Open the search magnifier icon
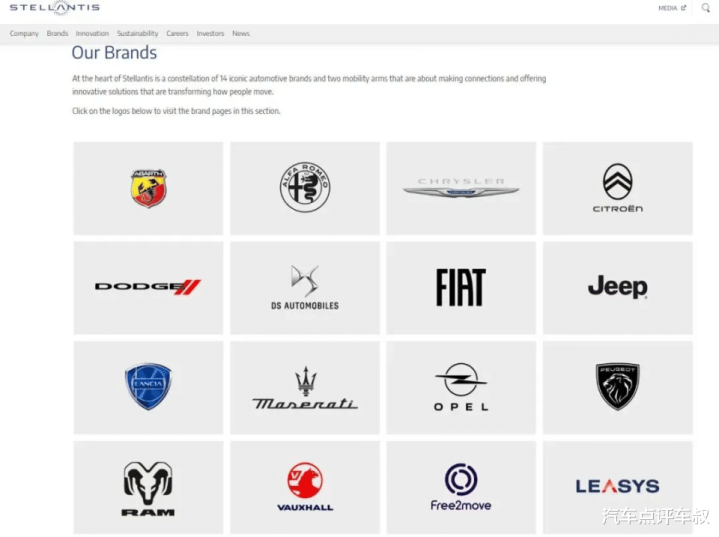The width and height of the screenshot is (719, 537). 706,7
